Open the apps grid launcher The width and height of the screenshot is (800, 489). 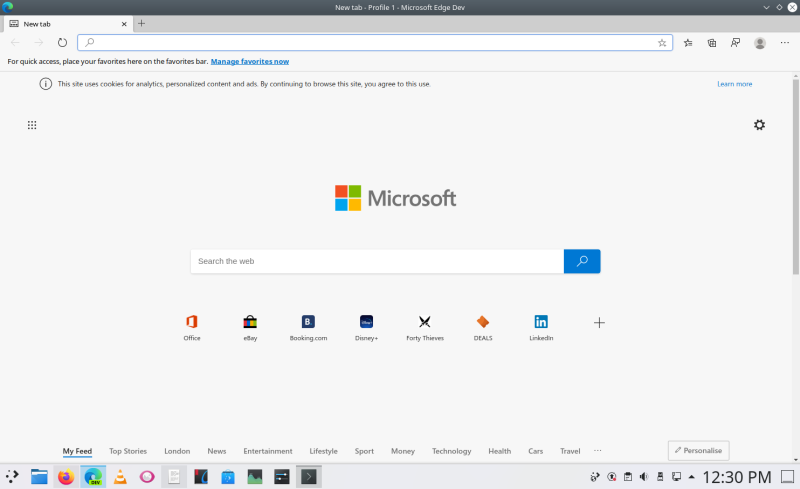pos(32,125)
